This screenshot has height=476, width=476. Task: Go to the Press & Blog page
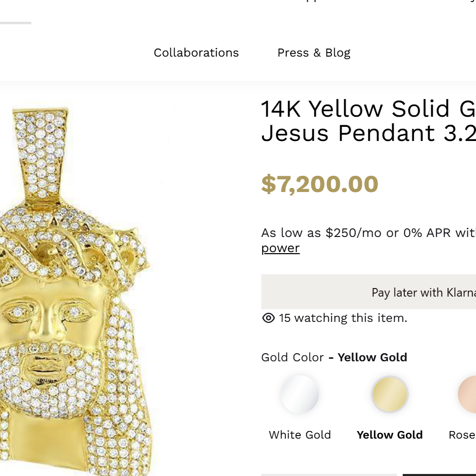pos(314,53)
